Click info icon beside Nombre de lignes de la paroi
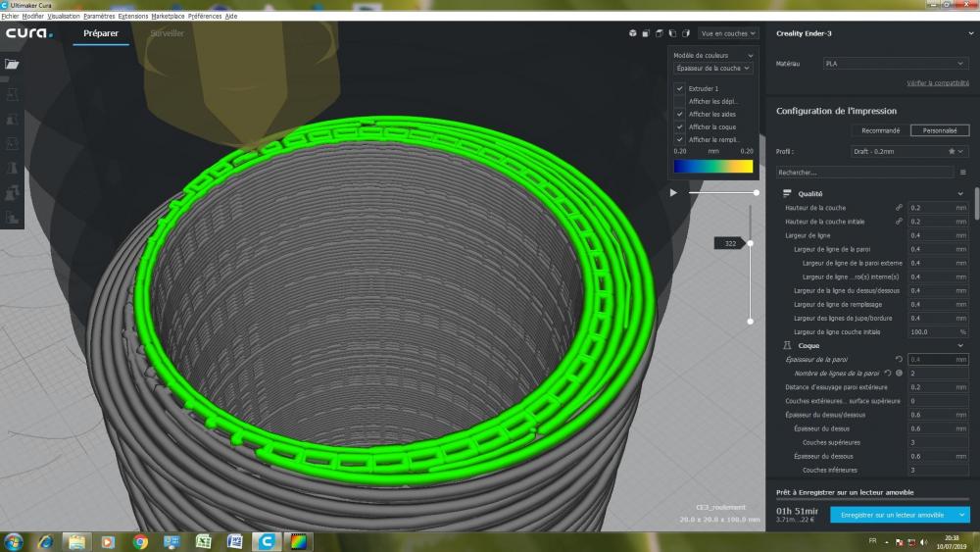980x552 pixels. (x=900, y=374)
